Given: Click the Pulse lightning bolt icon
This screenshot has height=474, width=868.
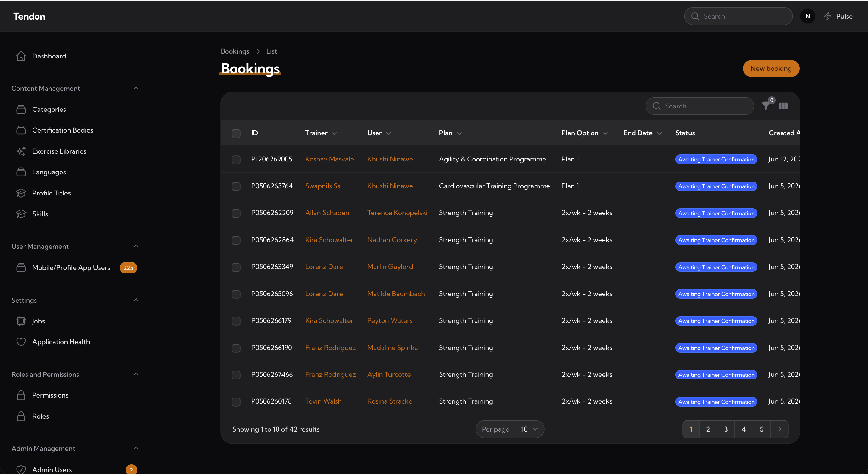Looking at the screenshot, I should click(828, 16).
